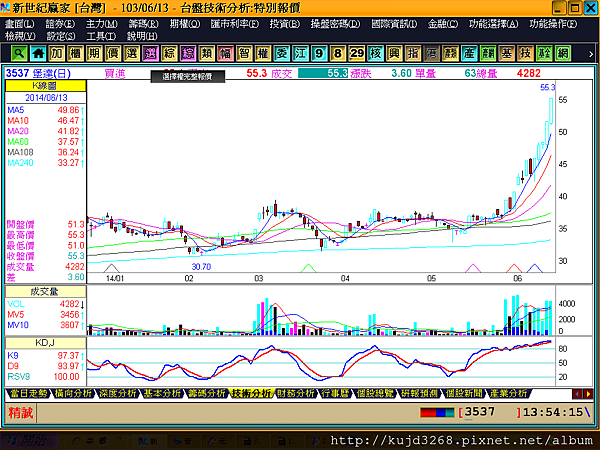Switch to 產業分析 tab
Screen dimensions: 600x450
pos(509,393)
